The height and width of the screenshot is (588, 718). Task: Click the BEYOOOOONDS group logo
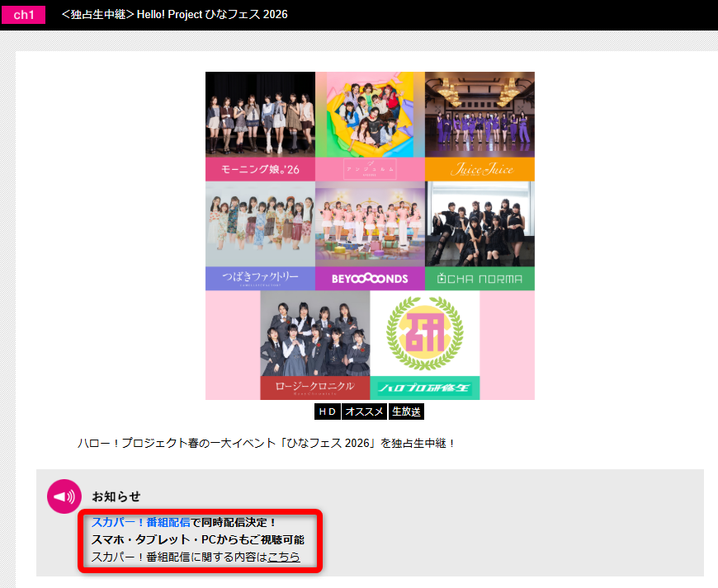click(x=370, y=278)
